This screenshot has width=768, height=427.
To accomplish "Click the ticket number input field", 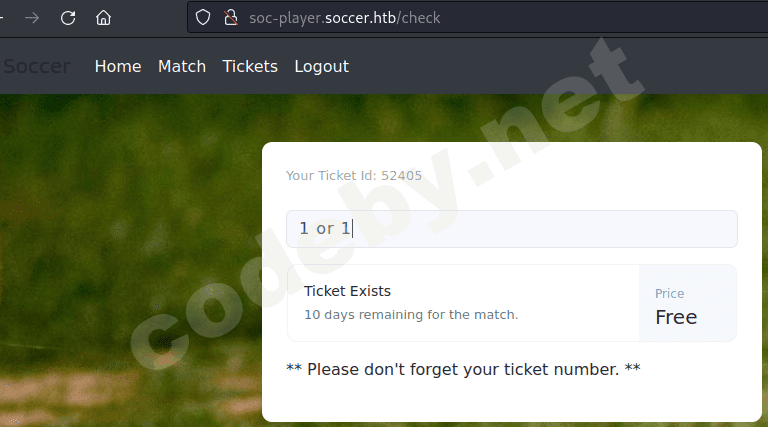I will click(511, 229).
